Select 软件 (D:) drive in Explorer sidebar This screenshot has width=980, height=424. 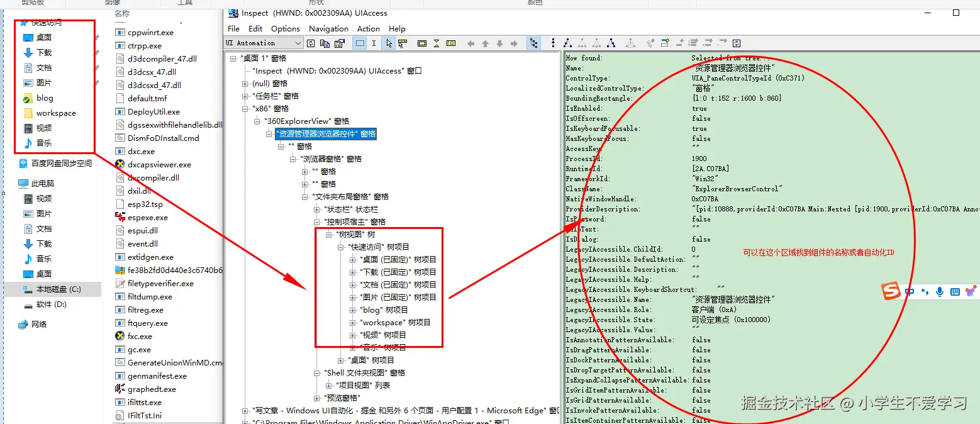(51, 304)
